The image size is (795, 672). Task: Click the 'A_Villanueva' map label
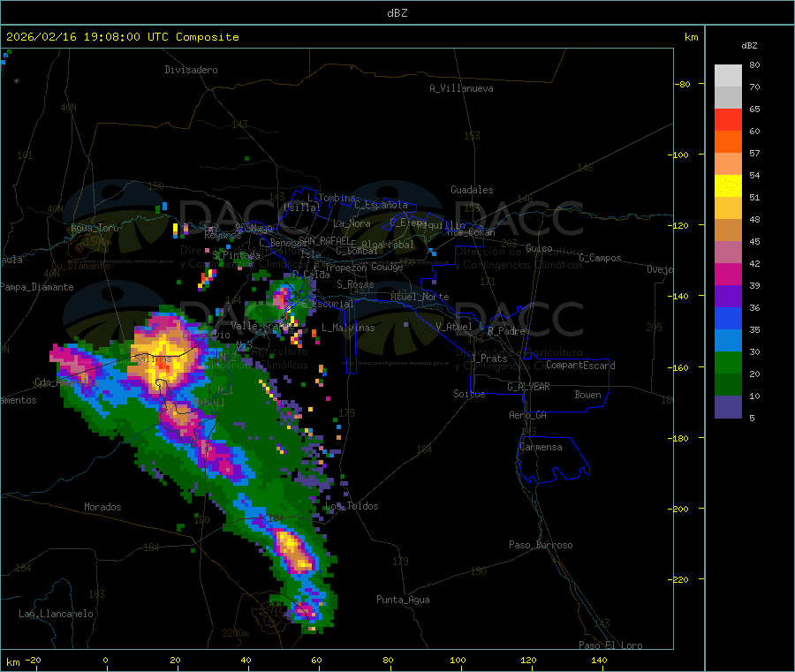pyautogui.click(x=461, y=88)
